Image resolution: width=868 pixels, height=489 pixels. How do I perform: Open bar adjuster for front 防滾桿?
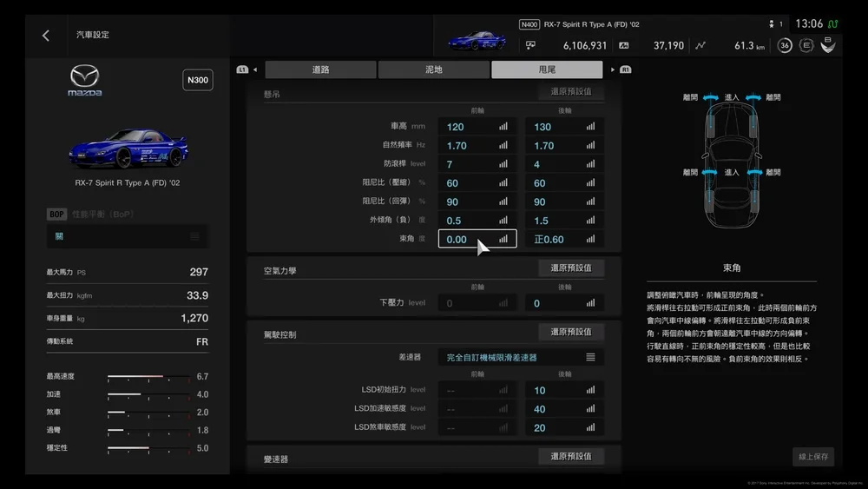pyautogui.click(x=503, y=164)
